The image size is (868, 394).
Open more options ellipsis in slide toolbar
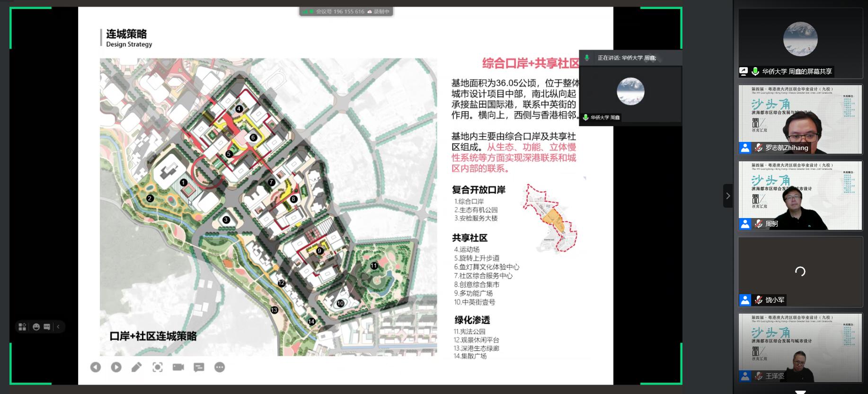(220, 367)
